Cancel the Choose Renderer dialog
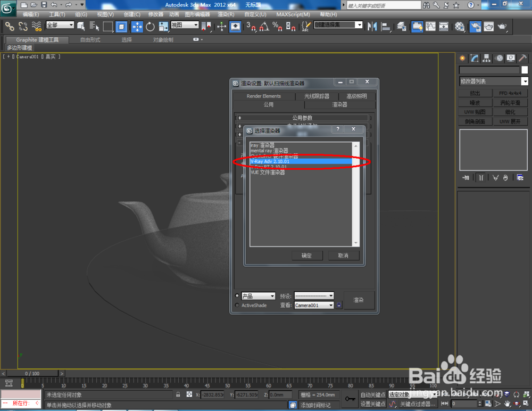The image size is (532, 411). 343,256
